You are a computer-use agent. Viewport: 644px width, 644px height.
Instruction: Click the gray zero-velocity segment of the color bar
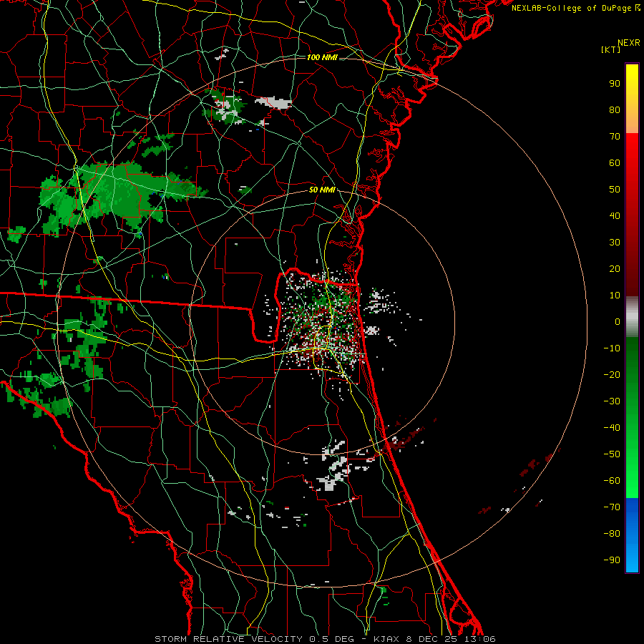pos(632,317)
